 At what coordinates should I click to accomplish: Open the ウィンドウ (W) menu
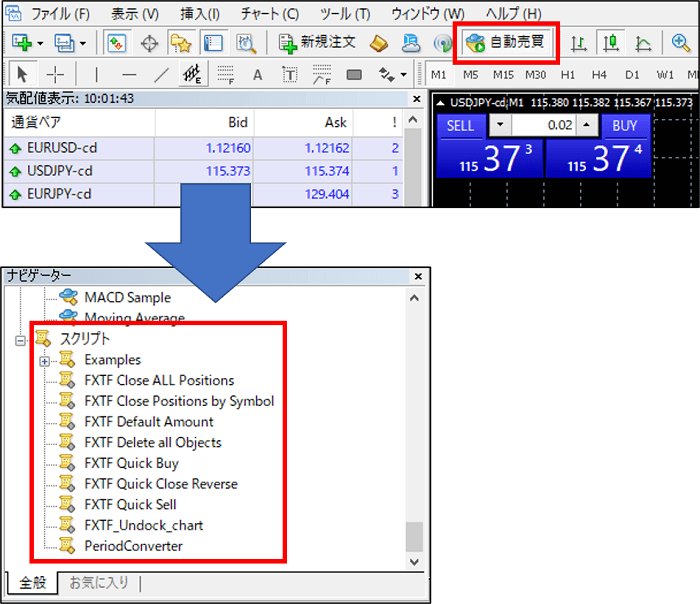(x=428, y=14)
